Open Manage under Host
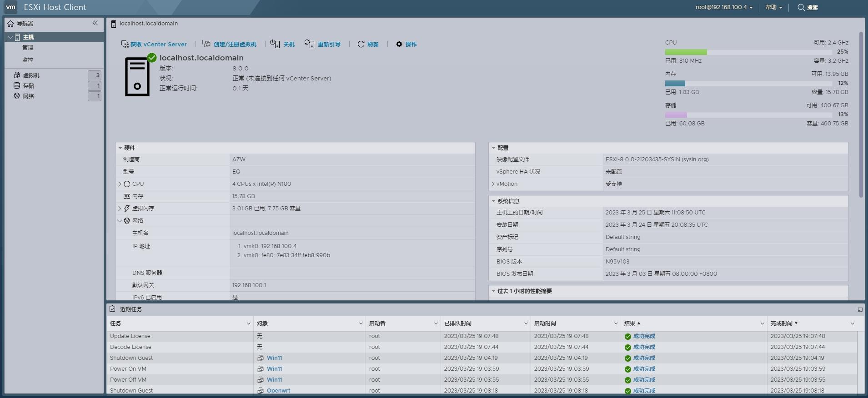The height and width of the screenshot is (398, 868). tap(28, 47)
